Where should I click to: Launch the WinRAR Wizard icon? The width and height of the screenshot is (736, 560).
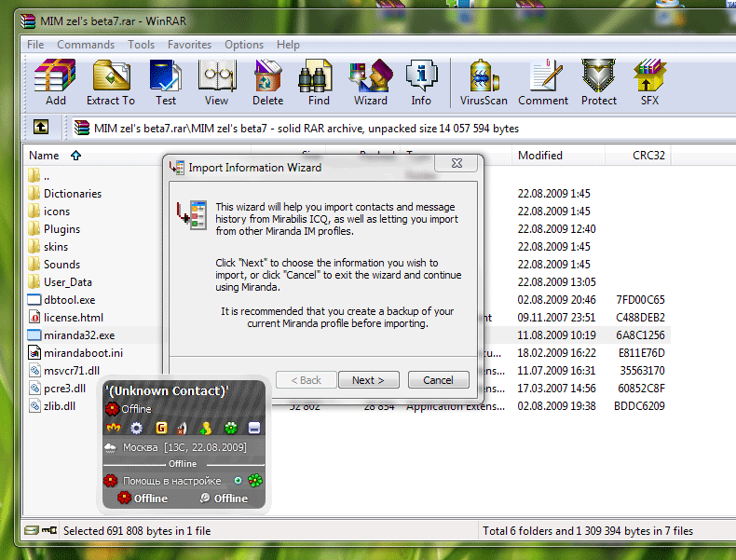(370, 82)
